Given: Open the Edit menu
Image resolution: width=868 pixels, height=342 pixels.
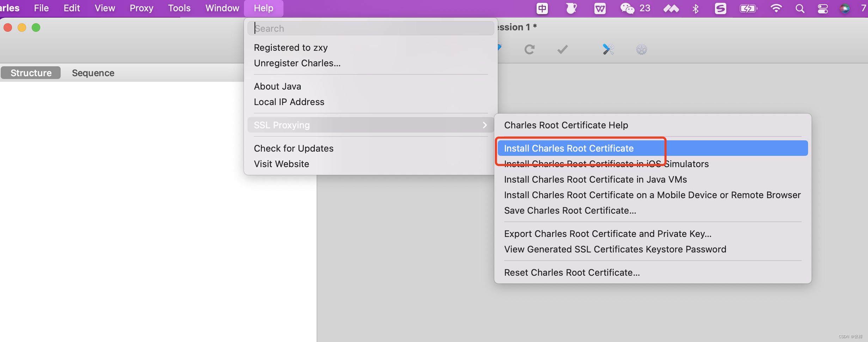Looking at the screenshot, I should 72,8.
